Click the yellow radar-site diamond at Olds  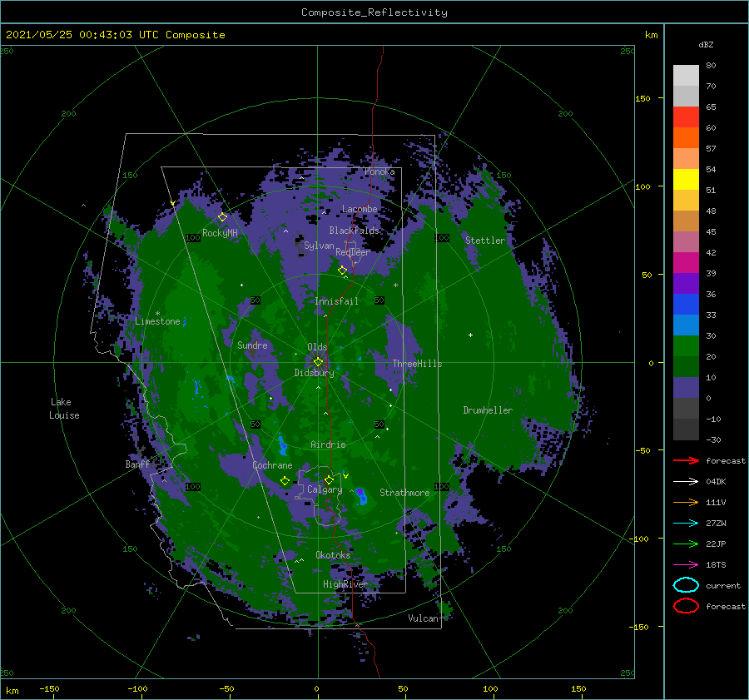coord(318,362)
